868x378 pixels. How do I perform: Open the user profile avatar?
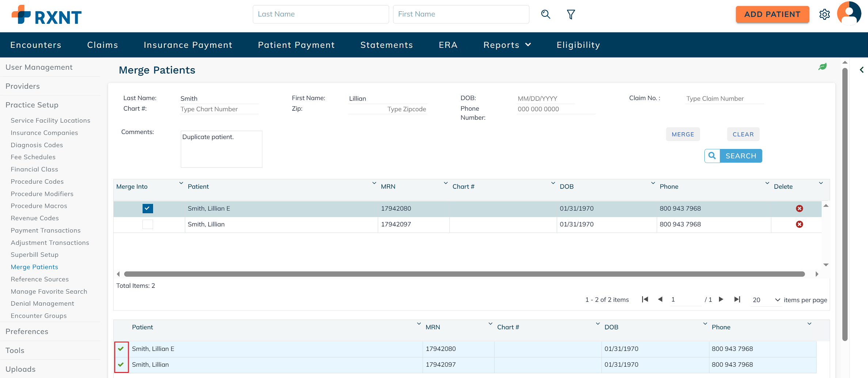pos(849,14)
